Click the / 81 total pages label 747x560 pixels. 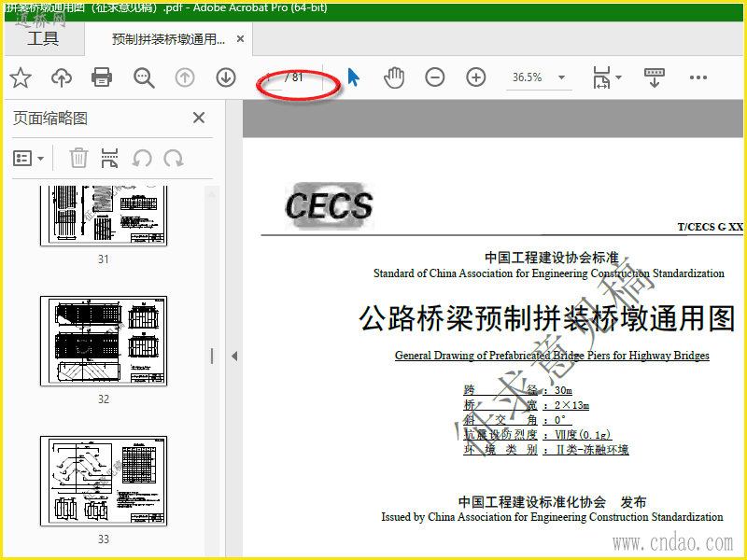pos(294,77)
